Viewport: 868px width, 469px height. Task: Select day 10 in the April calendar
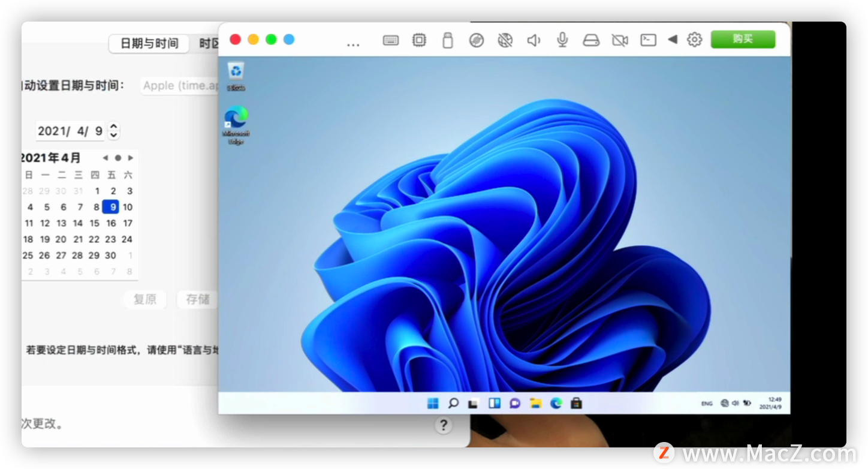128,207
